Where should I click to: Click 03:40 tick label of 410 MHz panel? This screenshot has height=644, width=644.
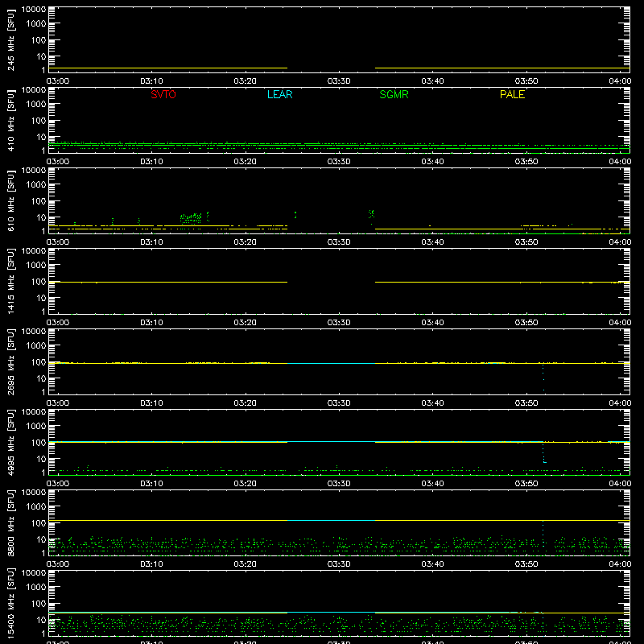tap(432, 162)
